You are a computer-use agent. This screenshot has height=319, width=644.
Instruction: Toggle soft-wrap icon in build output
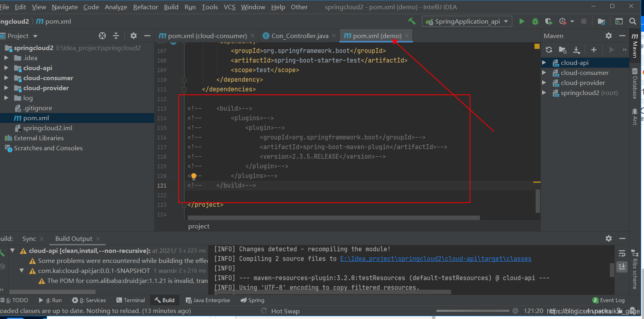tap(622, 254)
